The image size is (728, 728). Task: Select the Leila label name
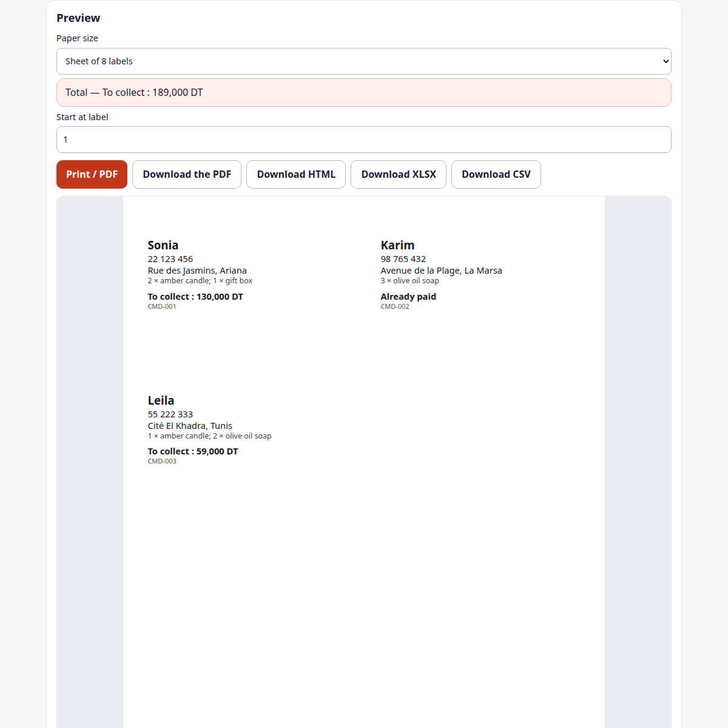(x=161, y=400)
